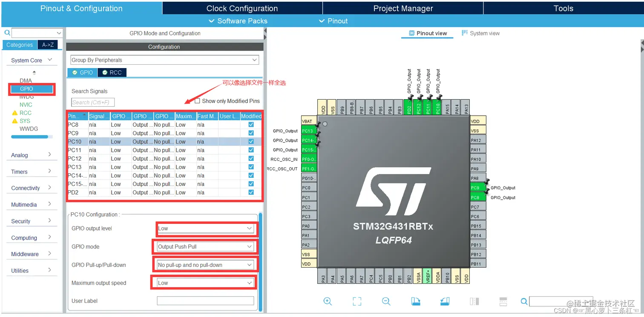This screenshot has width=644, height=317.
Task: Switch to Clock Configuration tab
Action: click(242, 8)
